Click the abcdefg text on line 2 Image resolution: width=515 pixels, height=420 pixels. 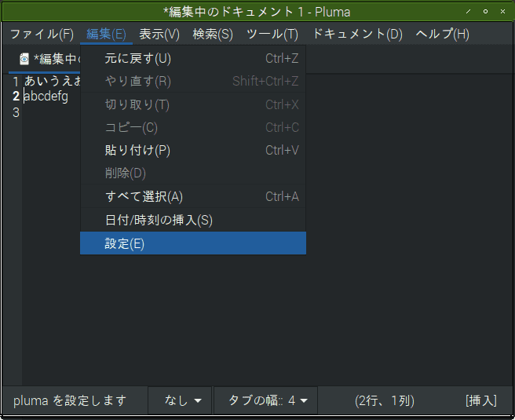click(x=46, y=97)
